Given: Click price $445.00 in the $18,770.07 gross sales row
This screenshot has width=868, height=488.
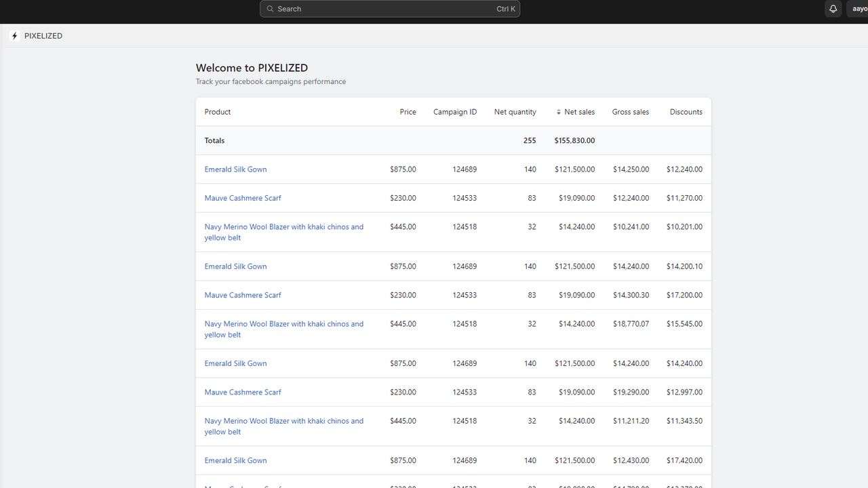Looking at the screenshot, I should click(403, 324).
